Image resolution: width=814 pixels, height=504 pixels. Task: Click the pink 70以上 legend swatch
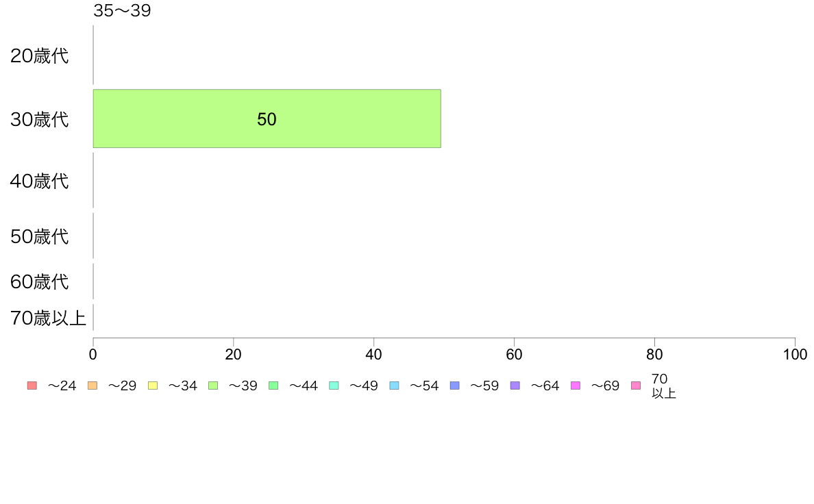(635, 386)
